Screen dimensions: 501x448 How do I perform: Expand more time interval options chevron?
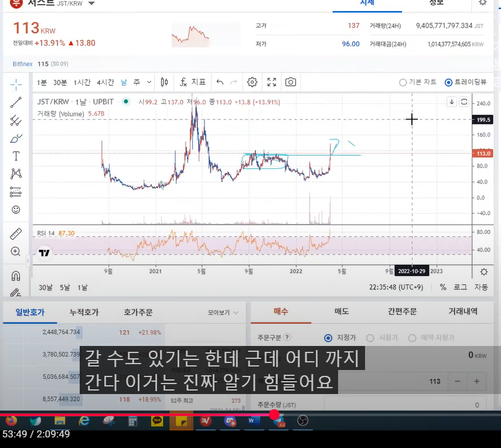[x=149, y=82]
